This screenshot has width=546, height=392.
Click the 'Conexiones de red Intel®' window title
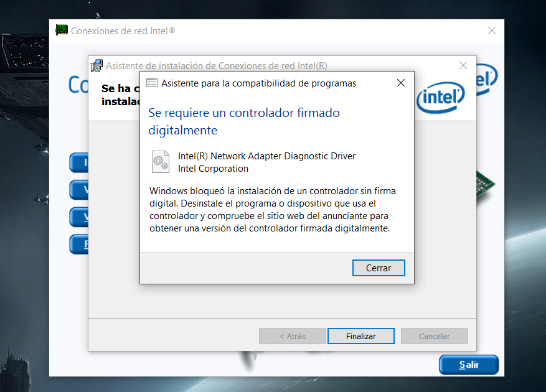click(x=123, y=31)
